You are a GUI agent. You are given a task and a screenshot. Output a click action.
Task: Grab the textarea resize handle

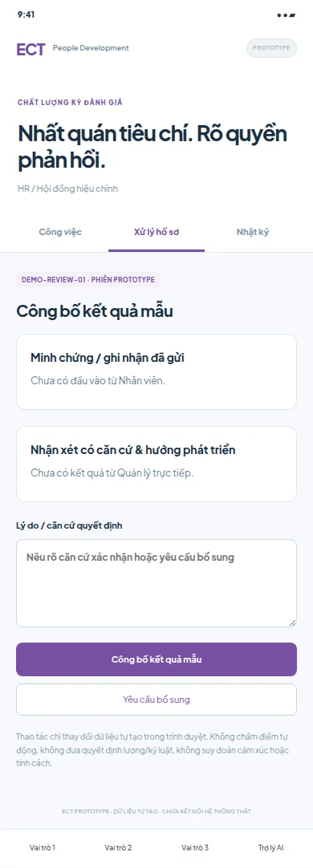[x=292, y=623]
